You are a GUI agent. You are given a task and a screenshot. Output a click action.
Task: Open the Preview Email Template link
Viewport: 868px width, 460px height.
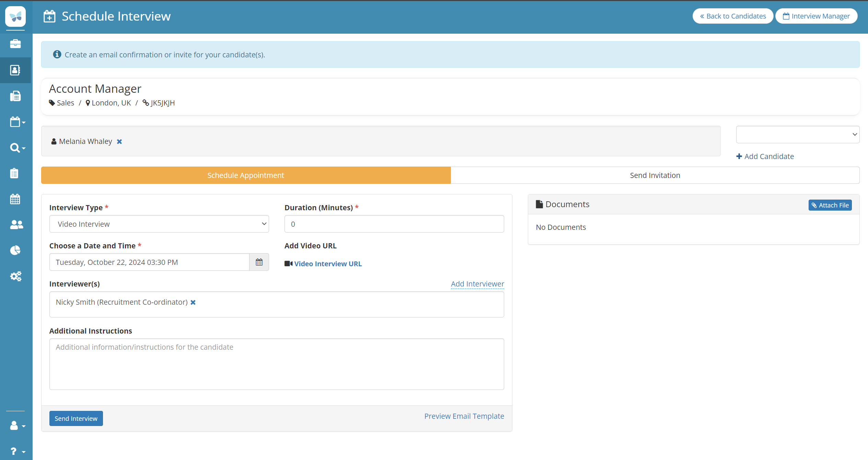point(464,416)
